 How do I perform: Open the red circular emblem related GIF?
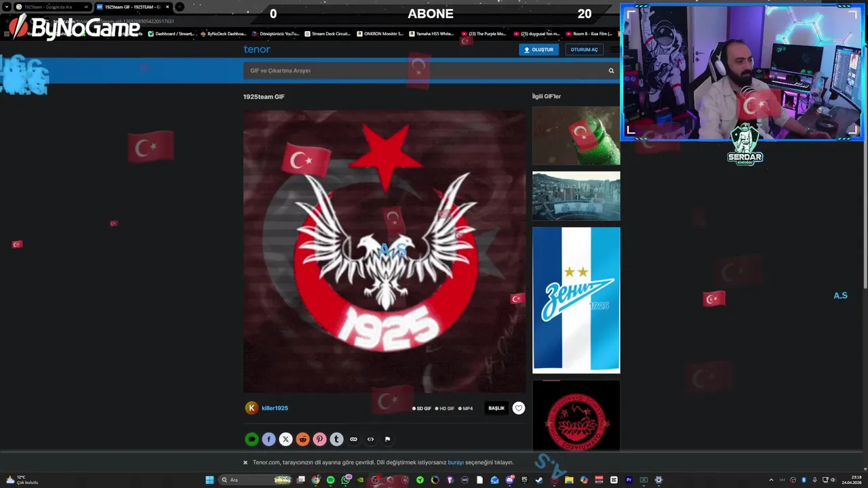pyautogui.click(x=576, y=415)
